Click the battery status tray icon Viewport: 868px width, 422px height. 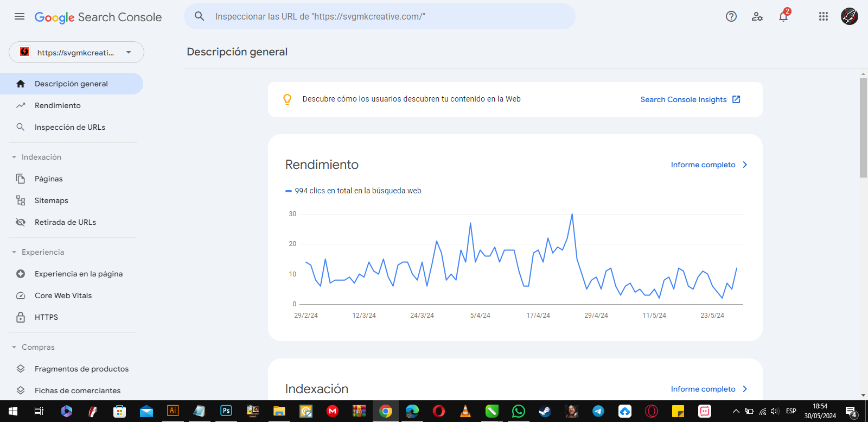tap(749, 411)
